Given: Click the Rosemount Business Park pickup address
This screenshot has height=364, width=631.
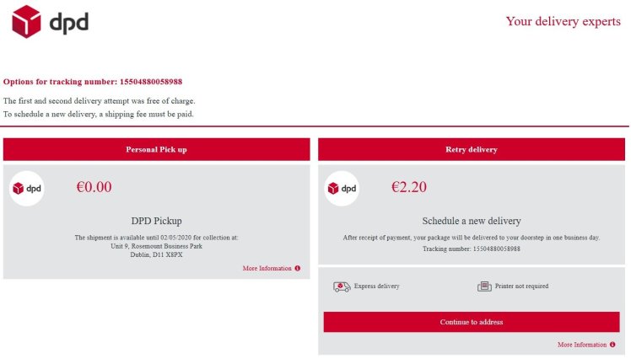Looking at the screenshot, I should (x=156, y=246).
